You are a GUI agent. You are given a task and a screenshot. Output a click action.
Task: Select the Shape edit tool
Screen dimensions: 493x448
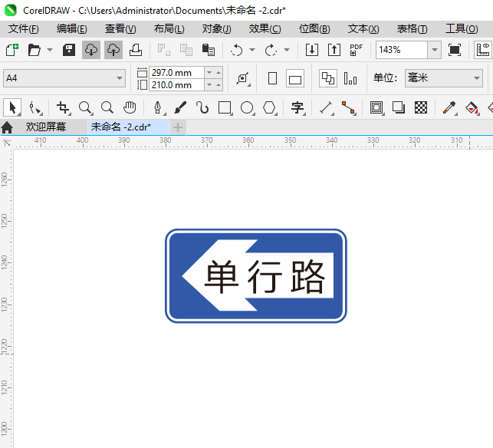click(35, 107)
